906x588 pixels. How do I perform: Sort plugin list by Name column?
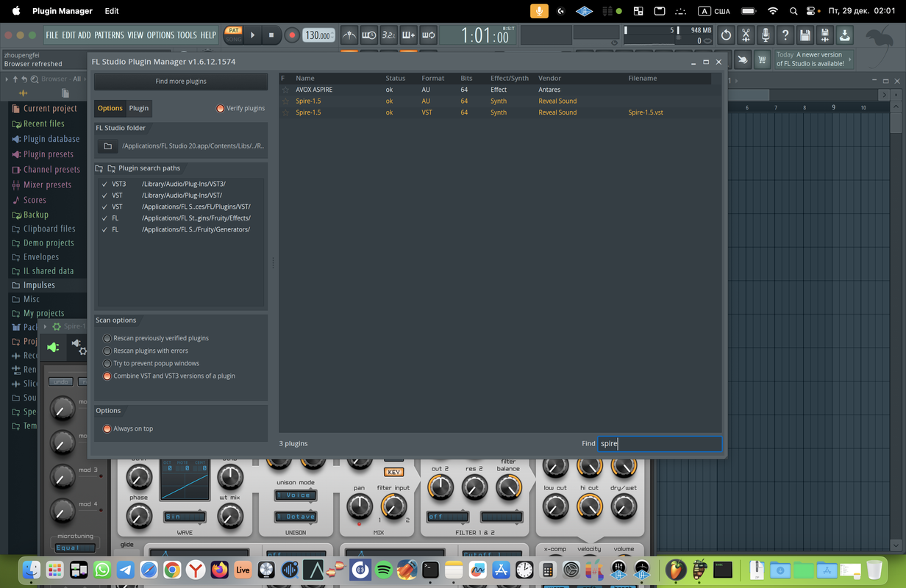305,78
